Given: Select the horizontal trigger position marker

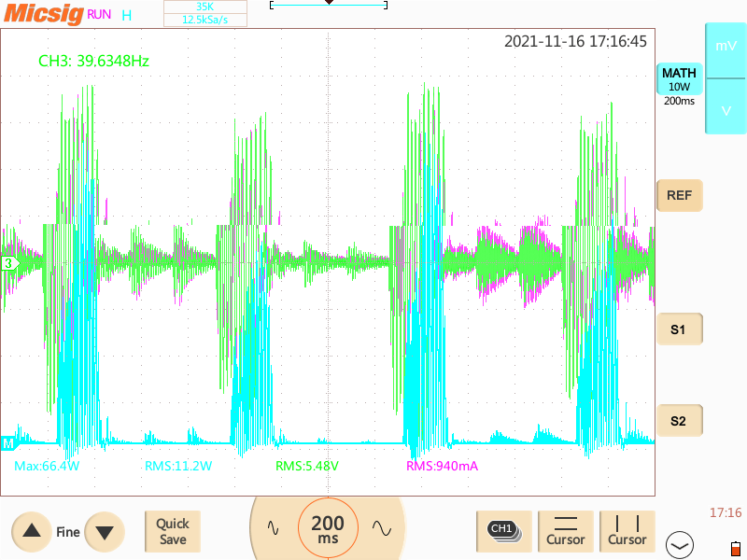Looking at the screenshot, I should (329, 3).
